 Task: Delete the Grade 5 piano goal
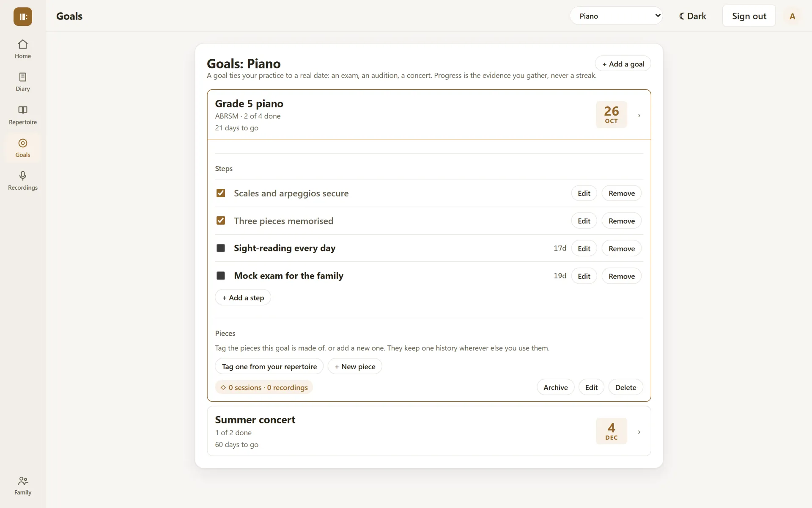[625, 387]
